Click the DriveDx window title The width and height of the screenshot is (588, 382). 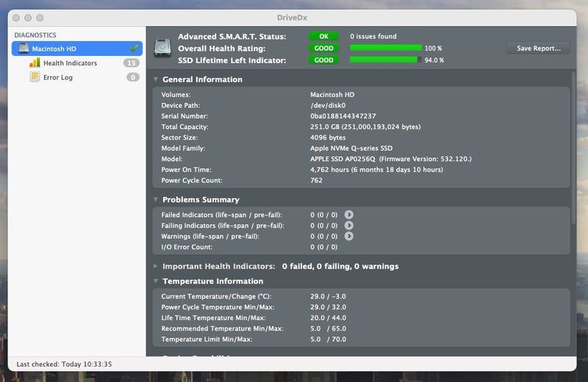click(292, 18)
